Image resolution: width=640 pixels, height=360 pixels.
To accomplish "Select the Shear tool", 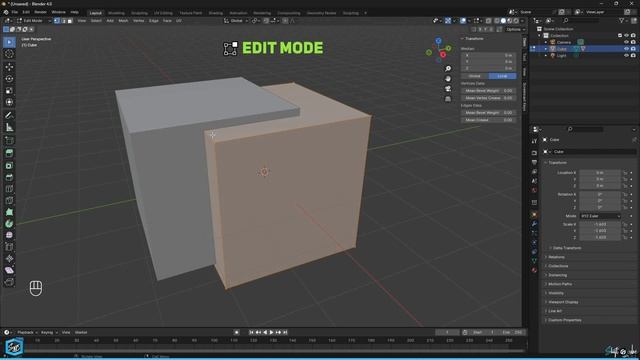I will pos(9,270).
